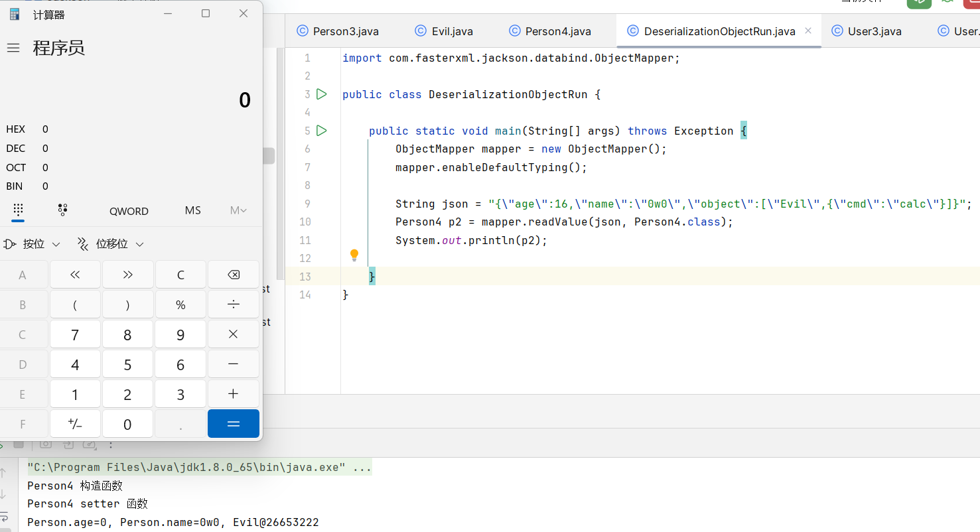This screenshot has height=532, width=980.
Task: Run the DeserializationObjectRun class gutter arrow
Action: (x=322, y=94)
